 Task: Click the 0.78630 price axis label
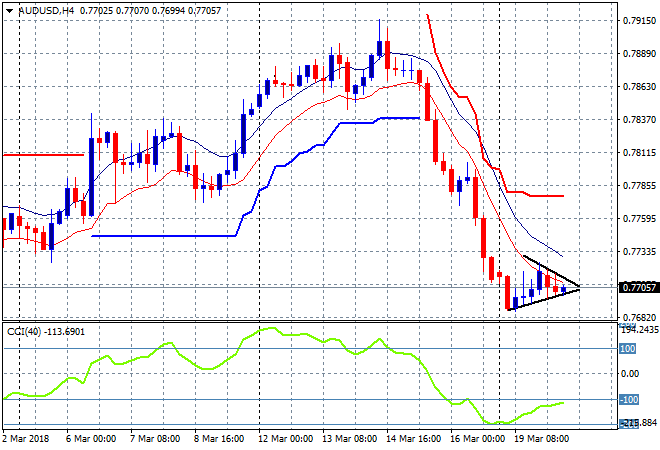(x=639, y=86)
